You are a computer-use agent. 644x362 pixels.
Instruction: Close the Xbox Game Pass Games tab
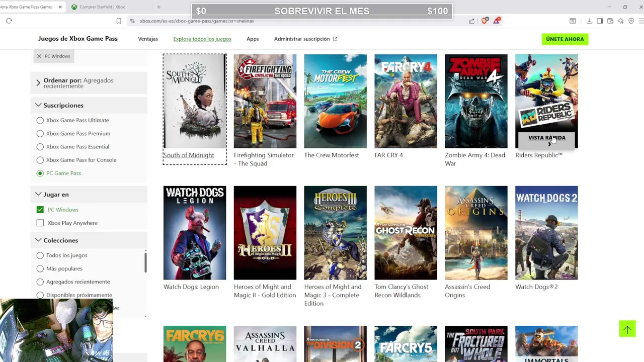(60, 7)
